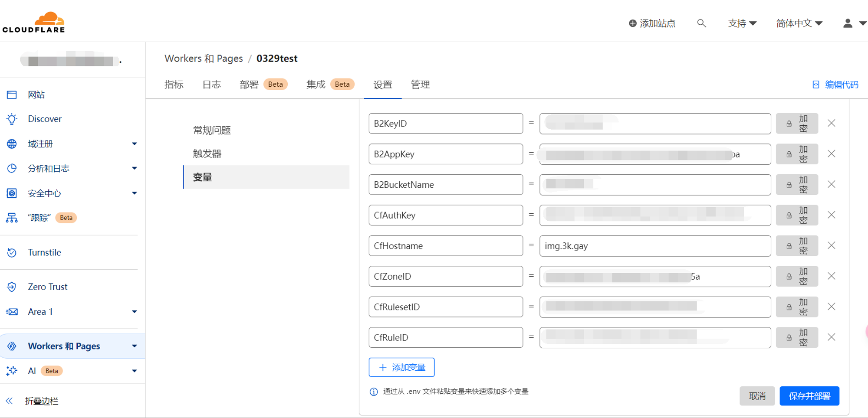Click the 分析和日志 chart icon
Screen dimensions: 868x418
tap(12, 168)
